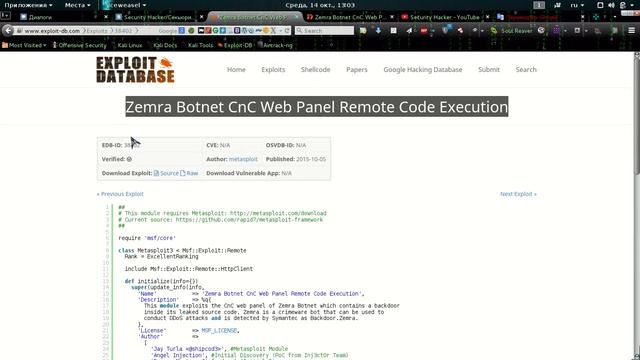
Task: Switch to the second Zemra Botnet CnC Web P... tab
Action: coord(350,17)
